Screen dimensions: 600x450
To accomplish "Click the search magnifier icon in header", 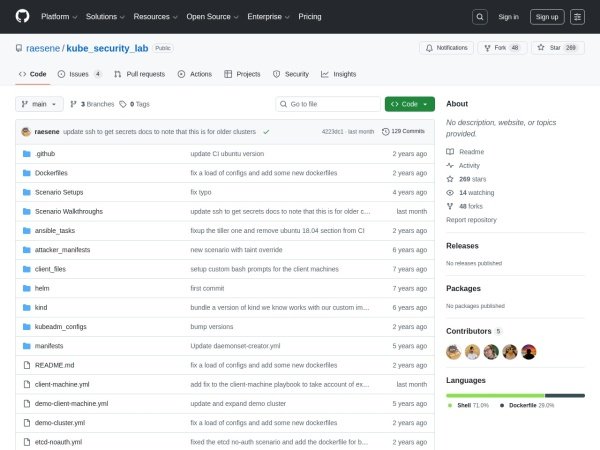I will [480, 17].
